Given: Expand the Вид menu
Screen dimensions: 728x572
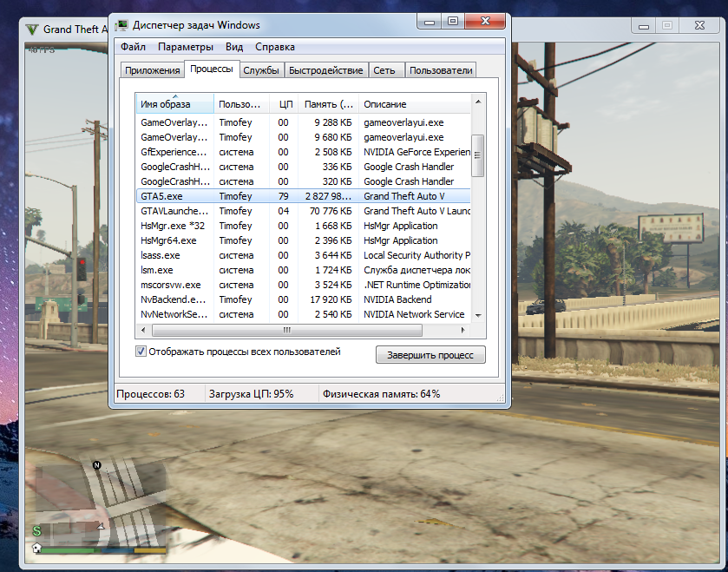Looking at the screenshot, I should point(234,47).
